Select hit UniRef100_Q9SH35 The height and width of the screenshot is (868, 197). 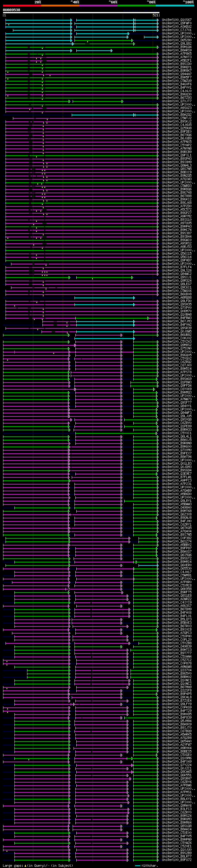point(177,304)
